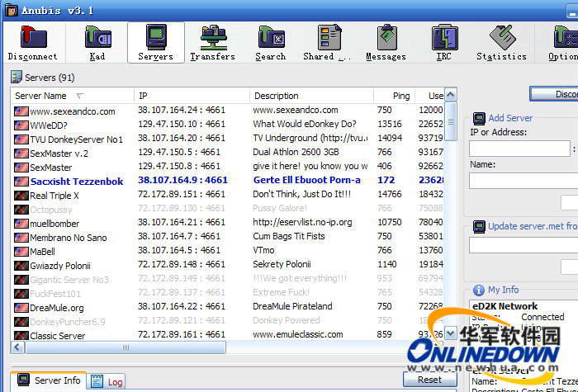Click description Dual Athlon 2600 3GB
The width and height of the screenshot is (578, 392).
(x=296, y=152)
